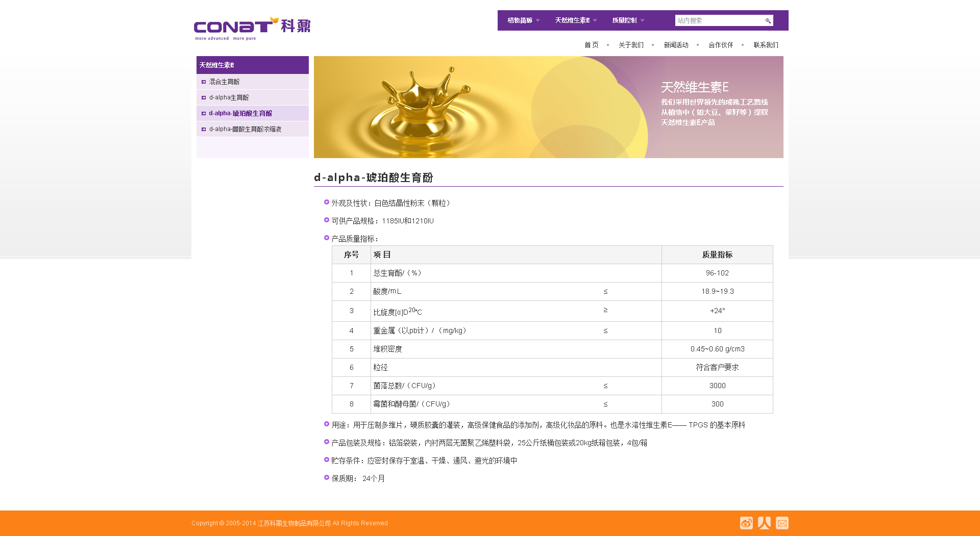The width and height of the screenshot is (980, 536).
Task: Click the Renren icon in the footer
Action: (x=764, y=523)
